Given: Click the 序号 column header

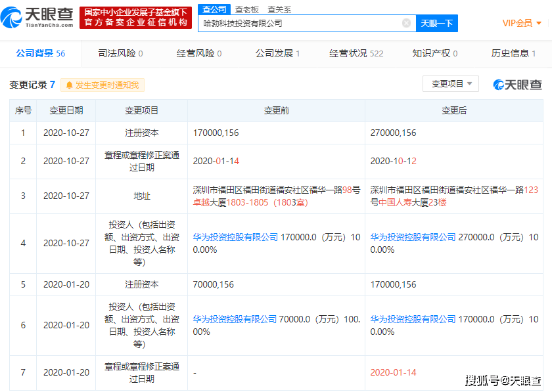Looking at the screenshot, I should point(23,110).
